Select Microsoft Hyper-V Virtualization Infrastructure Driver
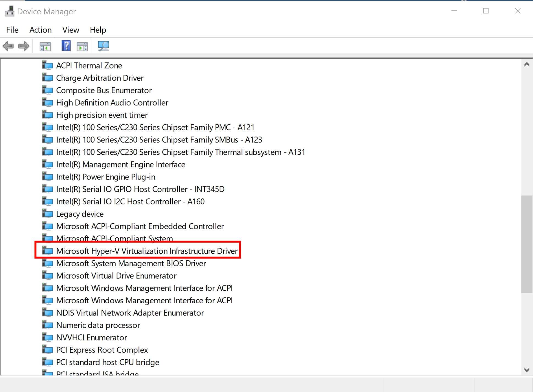 point(147,251)
